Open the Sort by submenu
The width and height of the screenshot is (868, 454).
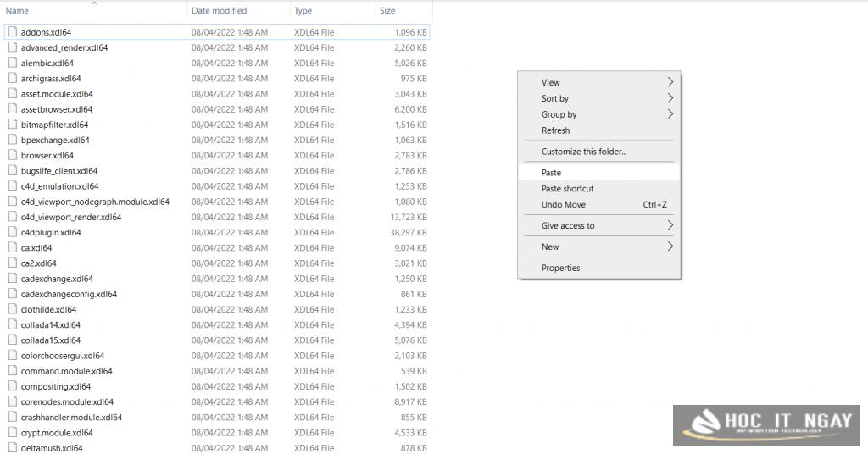[x=599, y=98]
